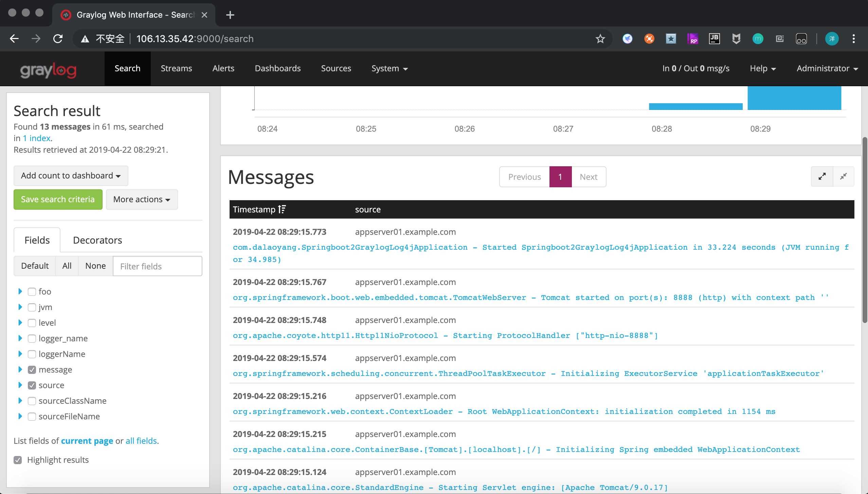The width and height of the screenshot is (868, 494).
Task: Click the page's vertical scrollbar
Action: pyautogui.click(x=865, y=231)
